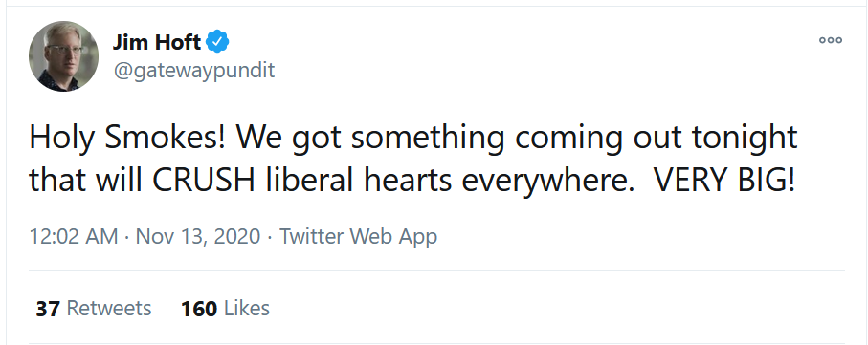
Task: Click the Nov 13, 2020 date
Action: (x=198, y=236)
